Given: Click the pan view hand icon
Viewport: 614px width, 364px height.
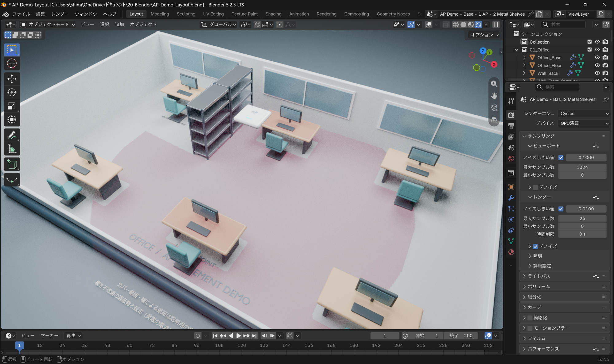Looking at the screenshot, I should click(x=494, y=96).
